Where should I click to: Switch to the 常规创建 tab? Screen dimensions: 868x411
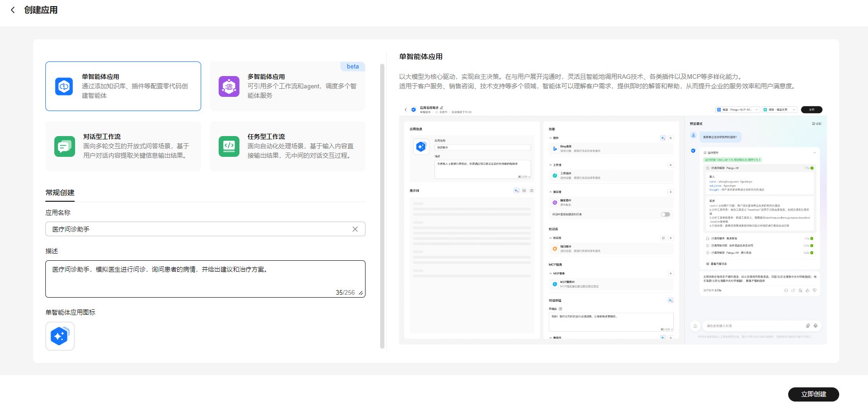pyautogui.click(x=60, y=193)
